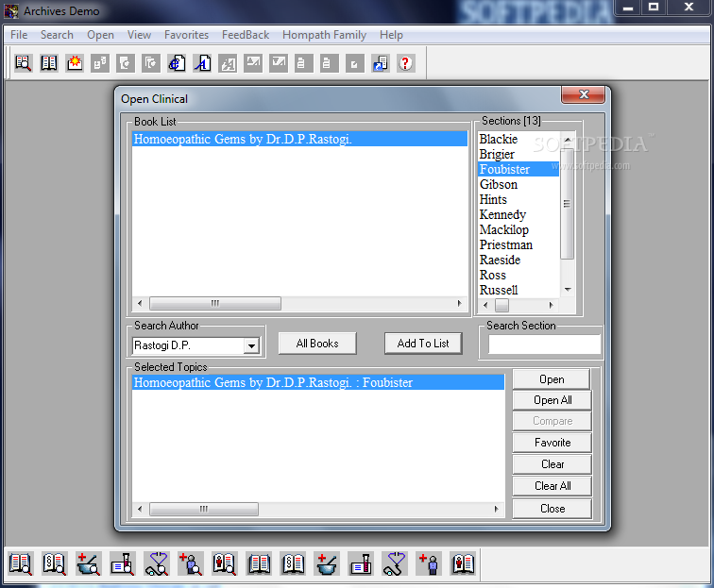Click the red-figure book icon without magnifier
This screenshot has width=714, height=588.
463,563
